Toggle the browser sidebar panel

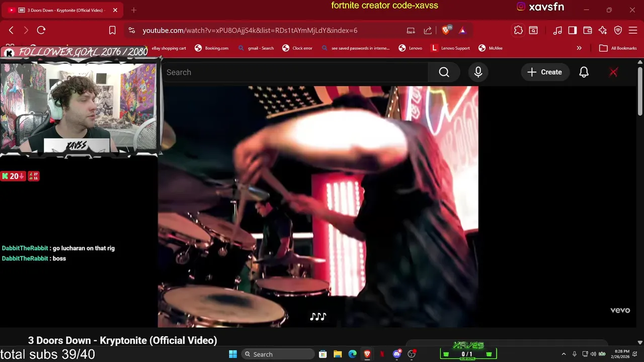[x=573, y=30]
